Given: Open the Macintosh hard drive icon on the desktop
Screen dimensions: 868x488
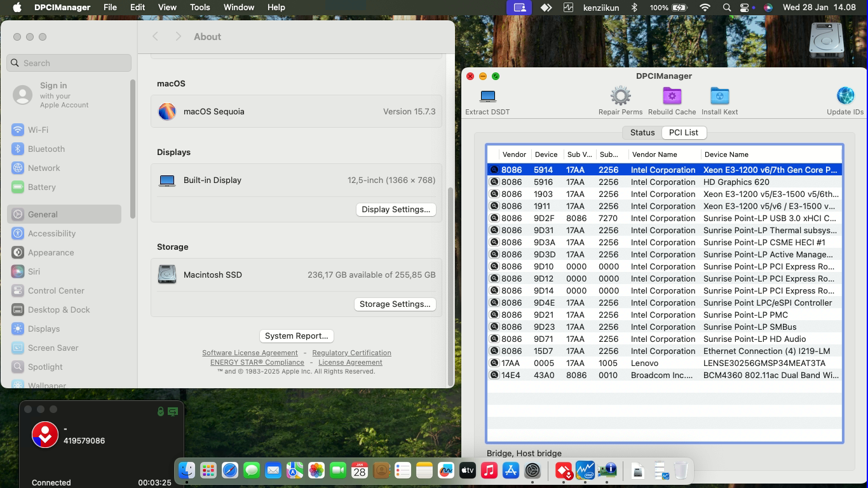Looking at the screenshot, I should pyautogui.click(x=826, y=39).
